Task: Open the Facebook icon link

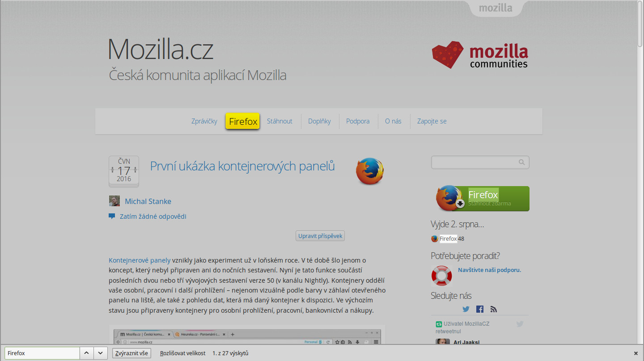Action: [x=480, y=309]
